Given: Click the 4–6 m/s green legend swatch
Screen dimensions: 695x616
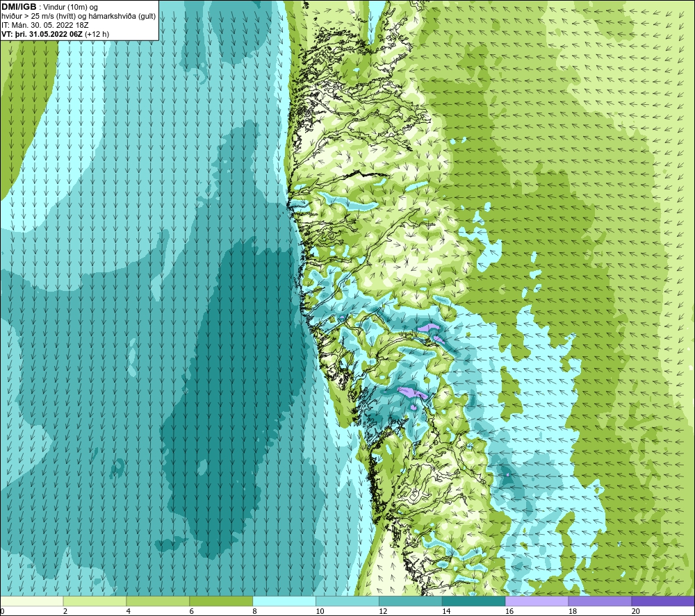Looking at the screenshot, I should pyautogui.click(x=158, y=601).
